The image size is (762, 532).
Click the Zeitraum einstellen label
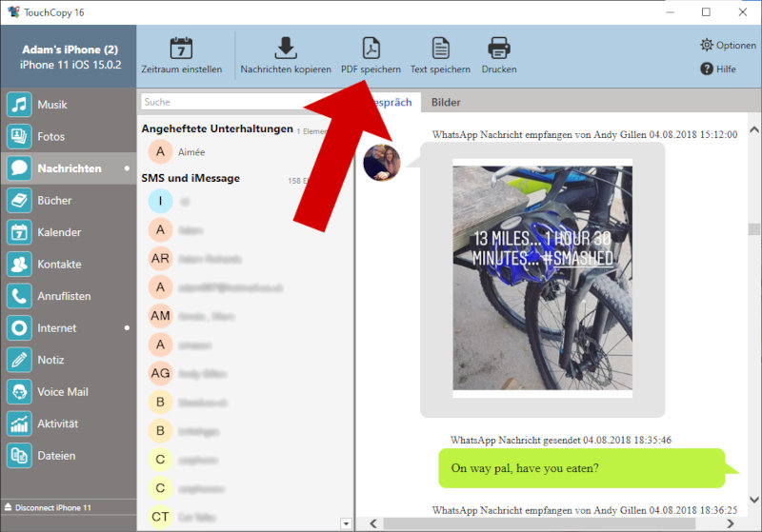click(x=181, y=69)
